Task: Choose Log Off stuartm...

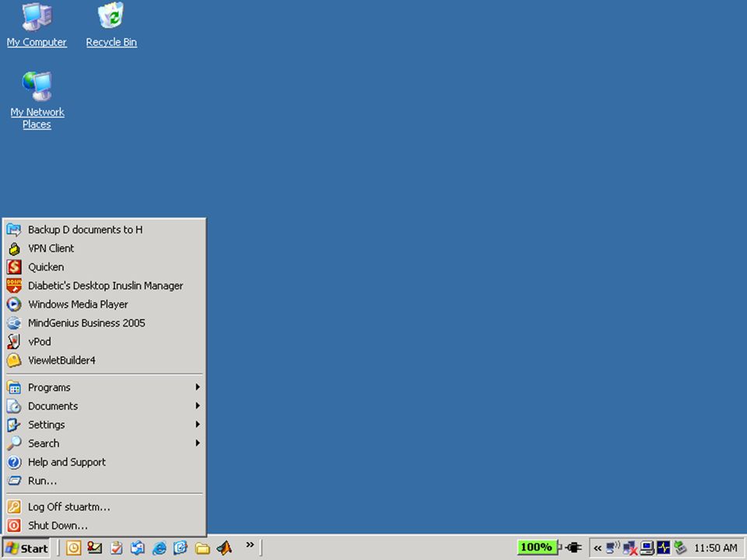Action: coord(104,506)
